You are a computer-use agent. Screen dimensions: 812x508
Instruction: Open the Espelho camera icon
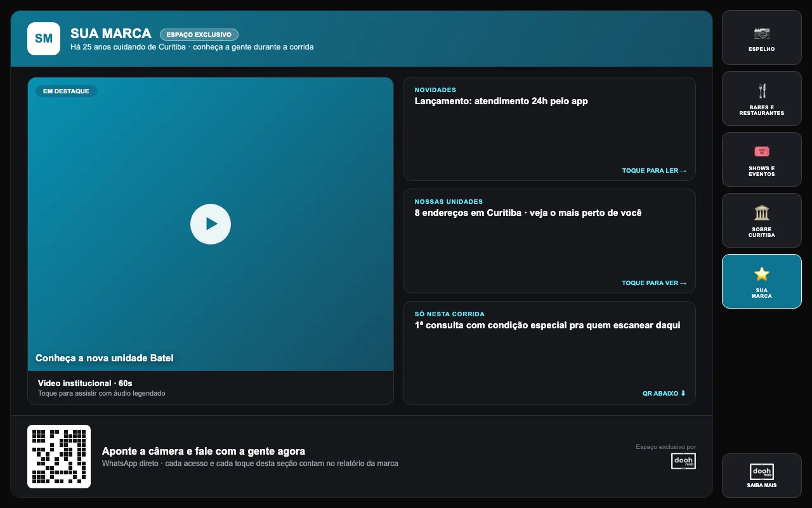click(761, 33)
